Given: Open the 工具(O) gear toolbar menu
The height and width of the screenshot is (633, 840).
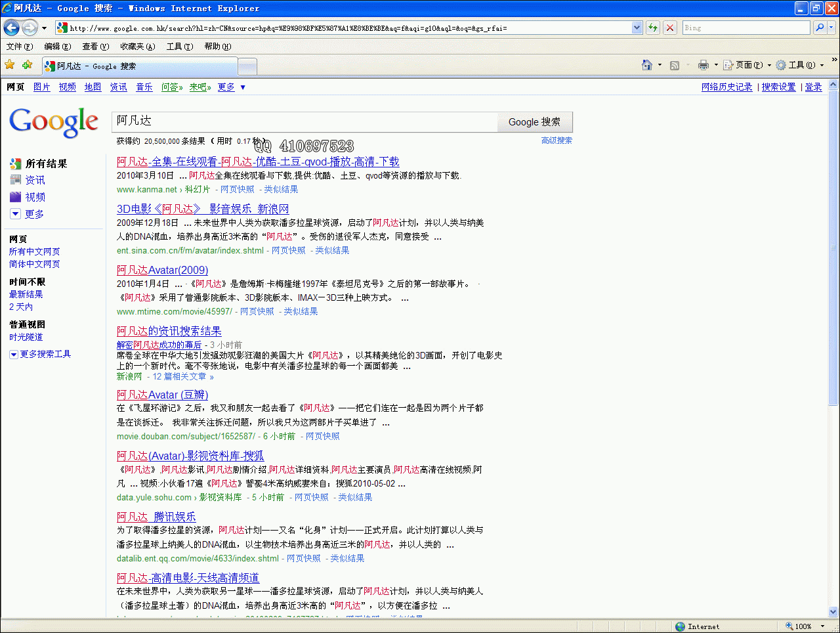Looking at the screenshot, I should [x=800, y=65].
